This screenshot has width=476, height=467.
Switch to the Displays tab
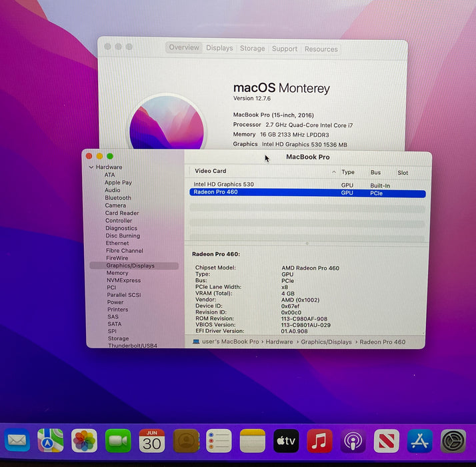tap(219, 48)
